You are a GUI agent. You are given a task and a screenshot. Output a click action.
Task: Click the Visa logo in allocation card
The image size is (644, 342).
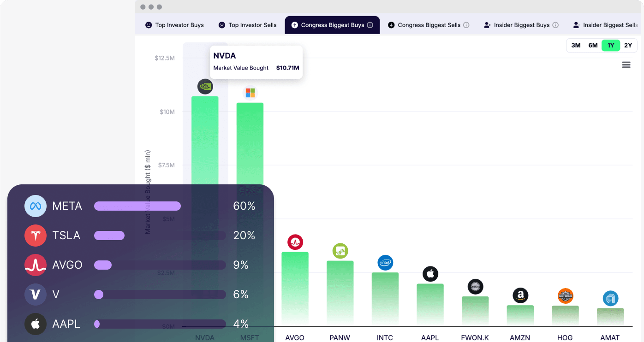coord(36,295)
